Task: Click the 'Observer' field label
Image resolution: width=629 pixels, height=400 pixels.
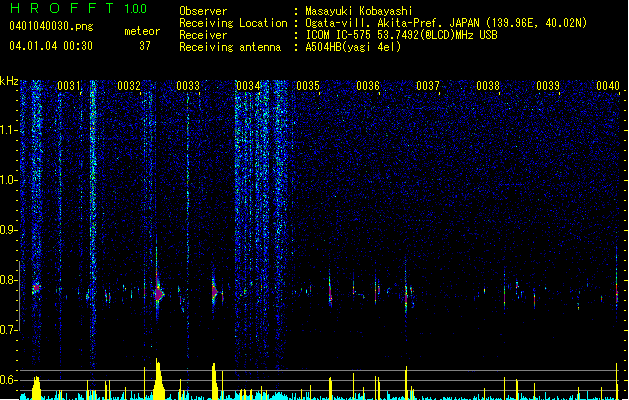Action: (x=203, y=11)
